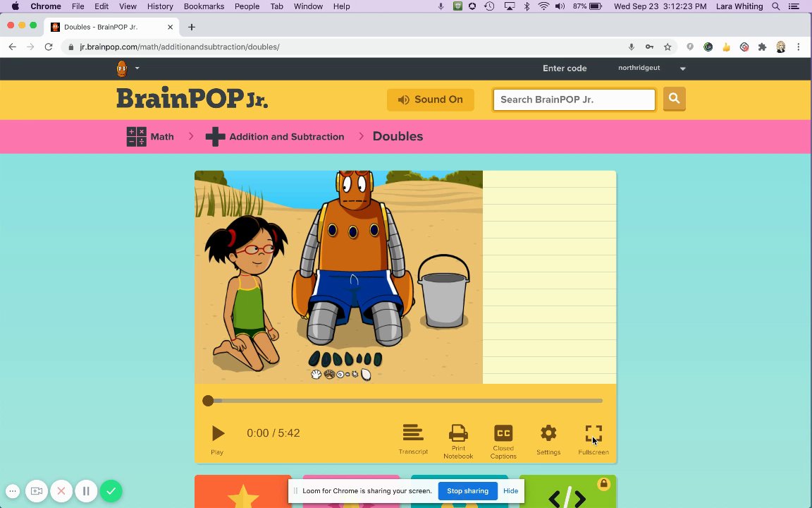Open the Chrome extensions puzzle icon

[762, 47]
